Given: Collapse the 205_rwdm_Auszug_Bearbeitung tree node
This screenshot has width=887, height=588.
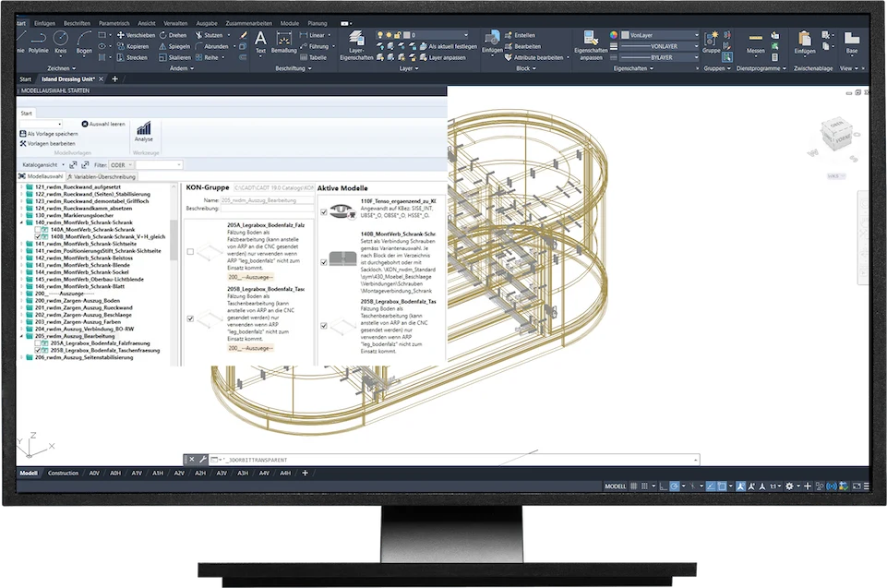Looking at the screenshot, I should click(x=22, y=336).
